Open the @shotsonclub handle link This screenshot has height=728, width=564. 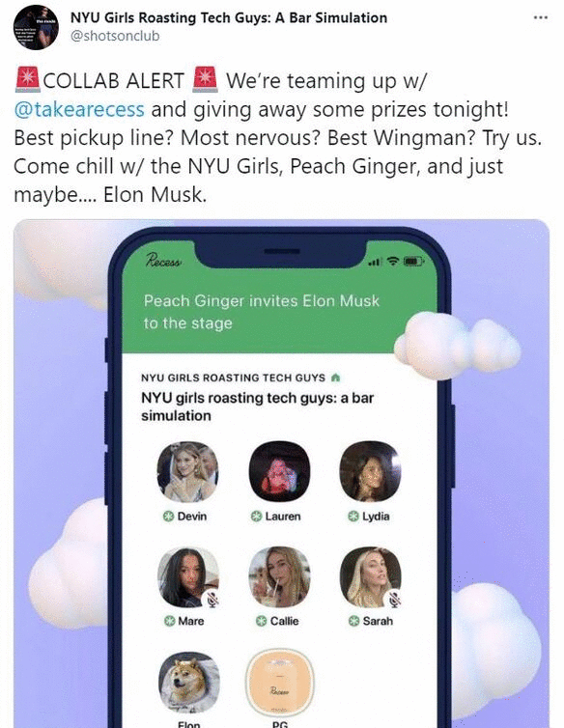click(x=115, y=36)
